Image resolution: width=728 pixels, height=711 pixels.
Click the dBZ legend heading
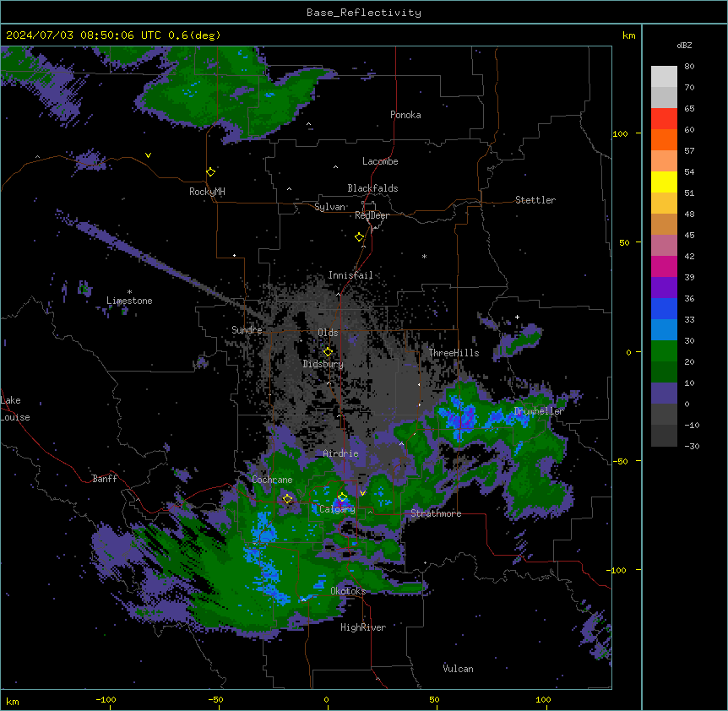684,45
